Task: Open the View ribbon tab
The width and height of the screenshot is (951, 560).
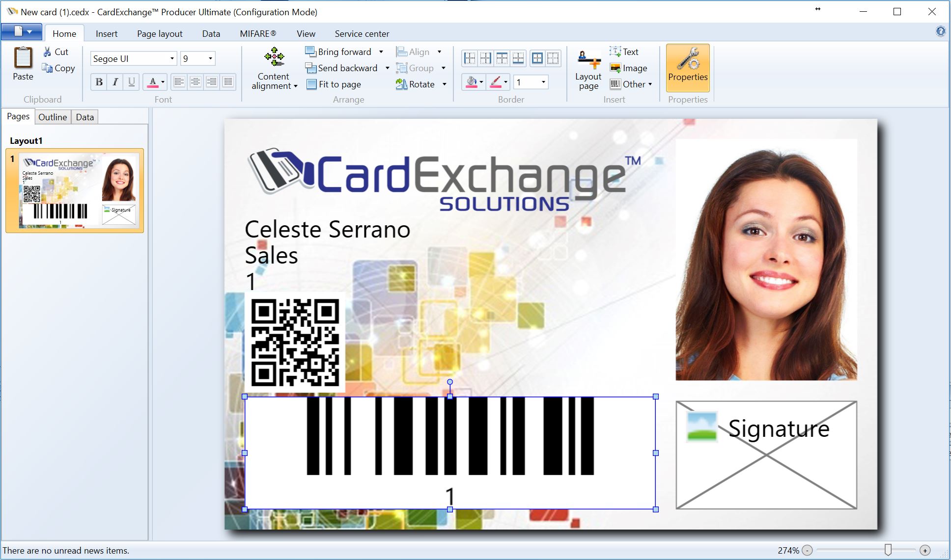Action: coord(306,33)
